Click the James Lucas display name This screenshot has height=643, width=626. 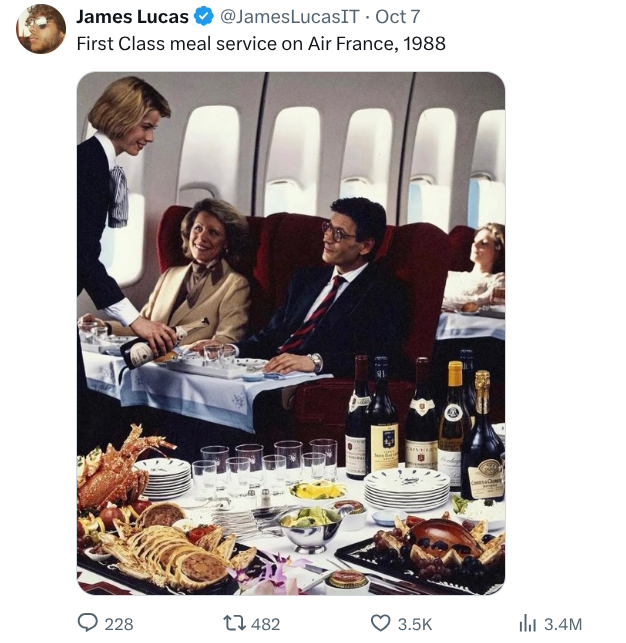(131, 17)
